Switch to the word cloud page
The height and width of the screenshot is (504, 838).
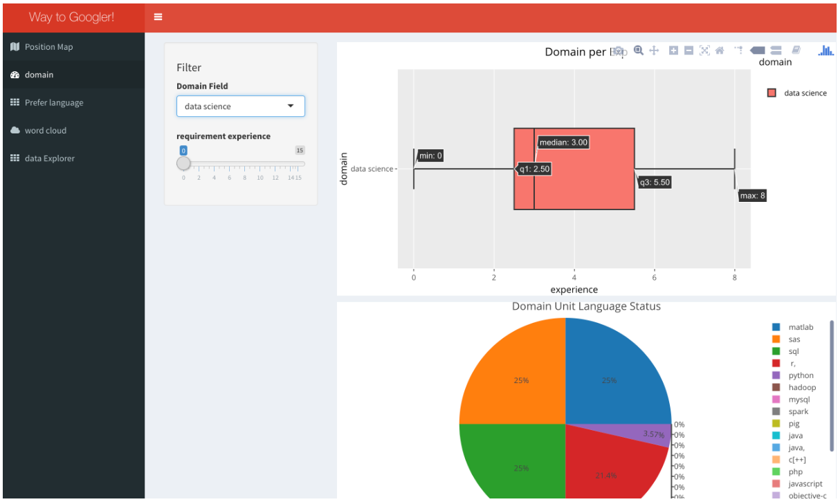tap(74, 130)
